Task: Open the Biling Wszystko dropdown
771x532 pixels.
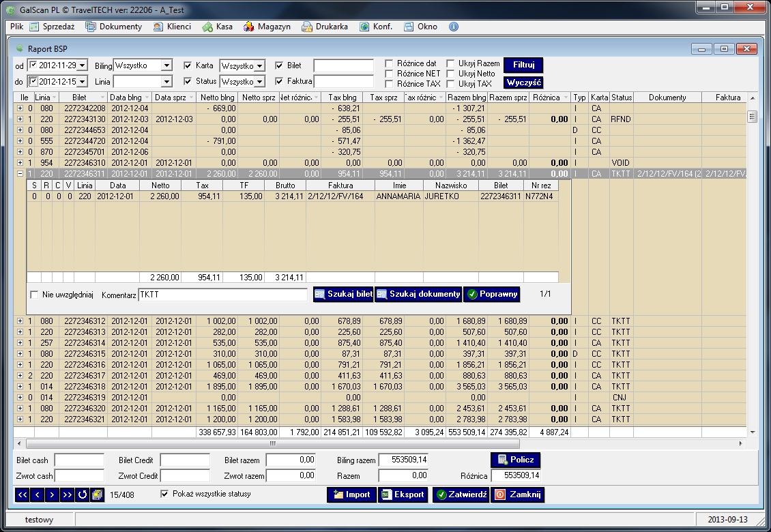Action: tap(166, 65)
